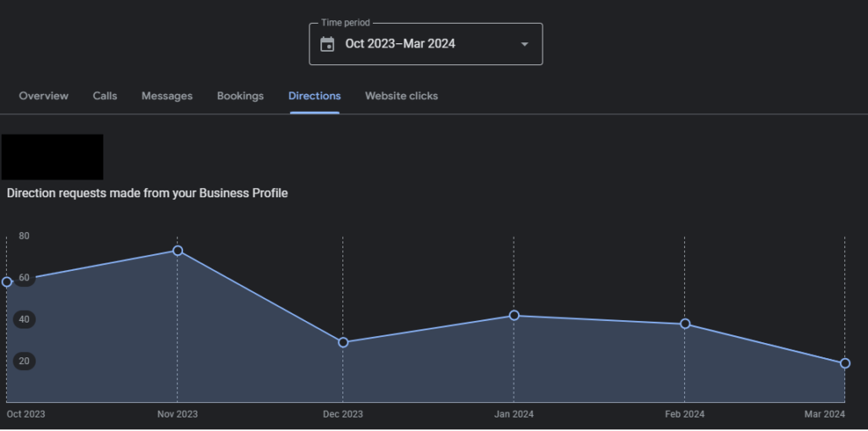Image resolution: width=868 pixels, height=431 pixels.
Task: Click the Time period field label
Action: [346, 23]
